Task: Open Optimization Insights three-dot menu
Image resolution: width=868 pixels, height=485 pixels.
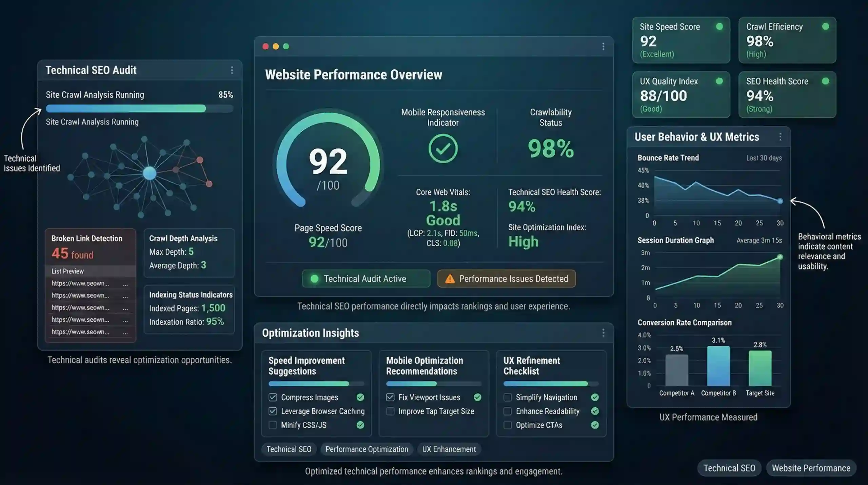Action: coord(603,333)
